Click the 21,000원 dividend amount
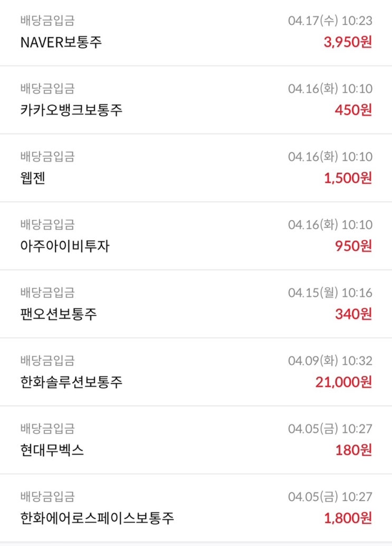Screen dimensions: 392x546 point(343,382)
